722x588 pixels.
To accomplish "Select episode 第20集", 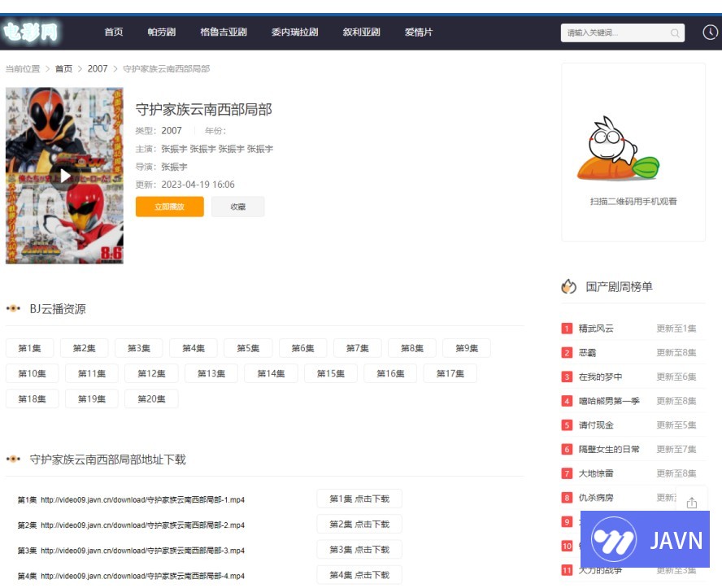I will 151,399.
